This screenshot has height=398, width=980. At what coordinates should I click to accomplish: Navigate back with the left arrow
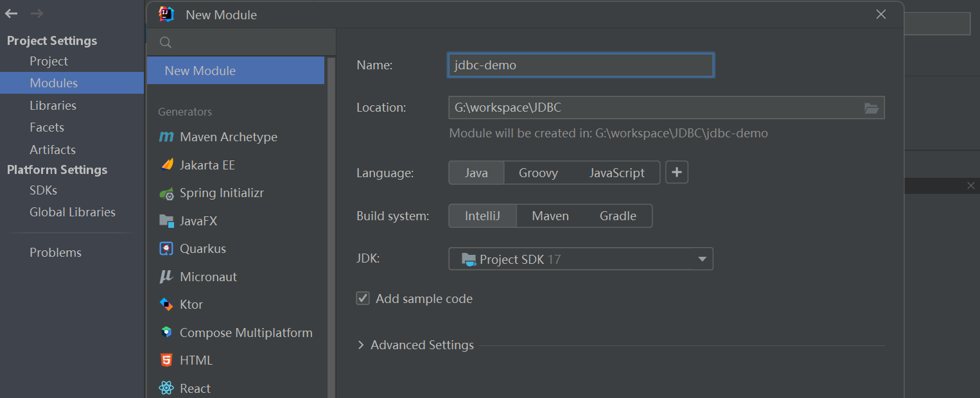(12, 13)
